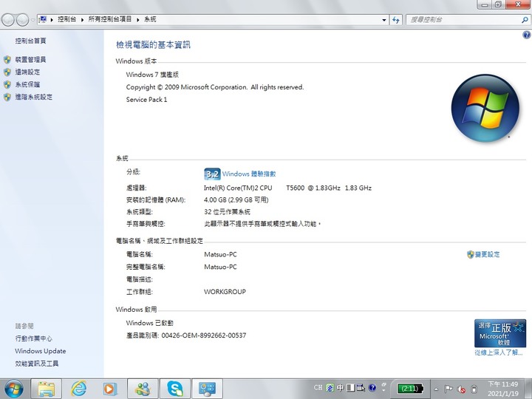Screen dimensions: 532x399
Task: Open the clock showing 11:49
Action: [503, 389]
